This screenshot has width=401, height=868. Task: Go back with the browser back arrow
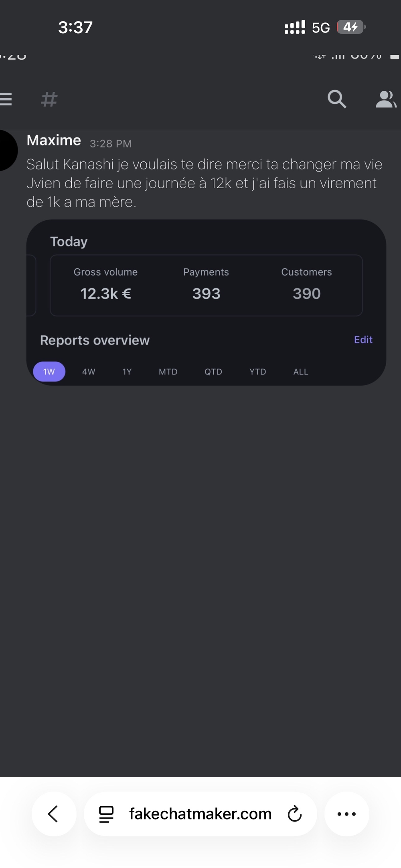coord(53,814)
